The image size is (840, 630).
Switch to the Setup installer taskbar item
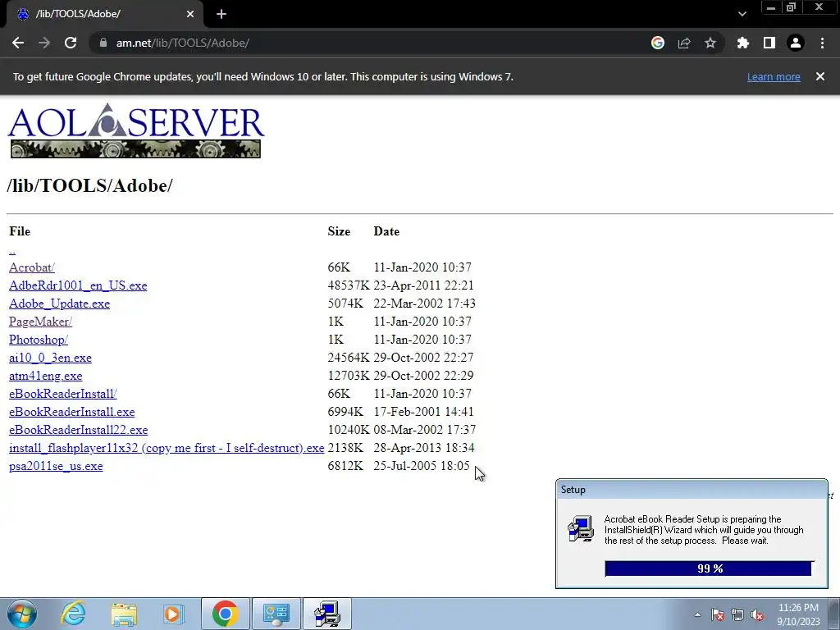[x=326, y=614]
